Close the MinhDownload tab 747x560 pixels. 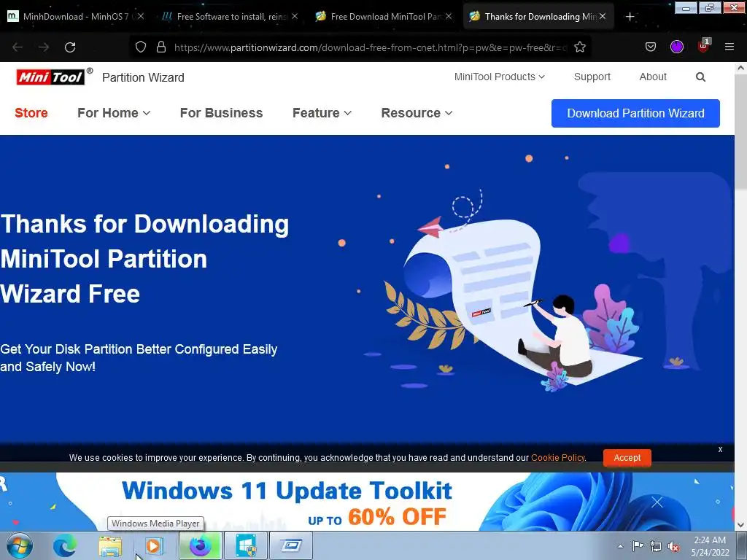pyautogui.click(x=141, y=16)
